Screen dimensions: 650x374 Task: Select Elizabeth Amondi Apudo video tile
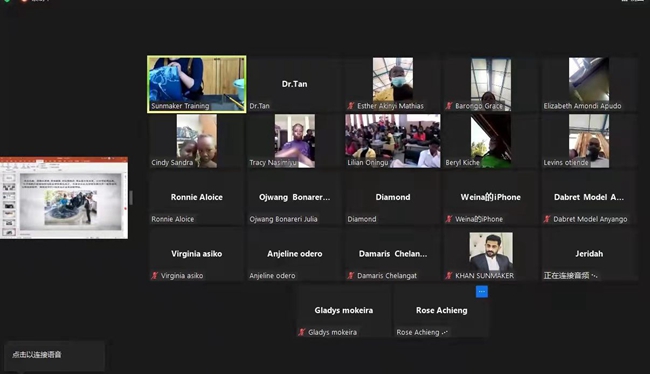tap(589, 84)
